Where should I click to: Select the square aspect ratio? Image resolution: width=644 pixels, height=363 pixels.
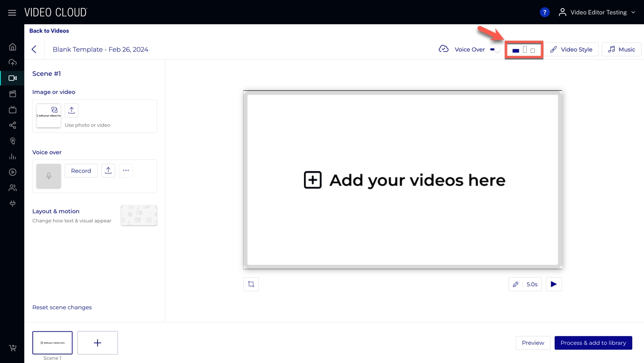(533, 51)
